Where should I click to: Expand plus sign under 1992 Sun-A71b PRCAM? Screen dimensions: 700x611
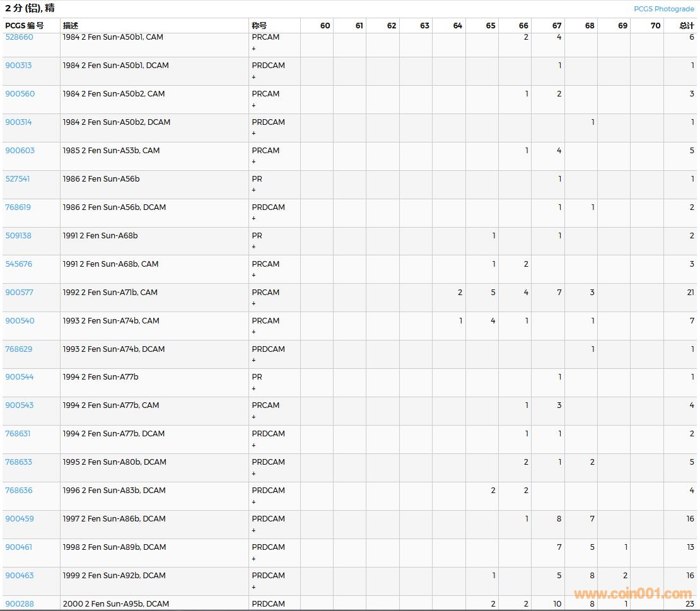pos(254,304)
